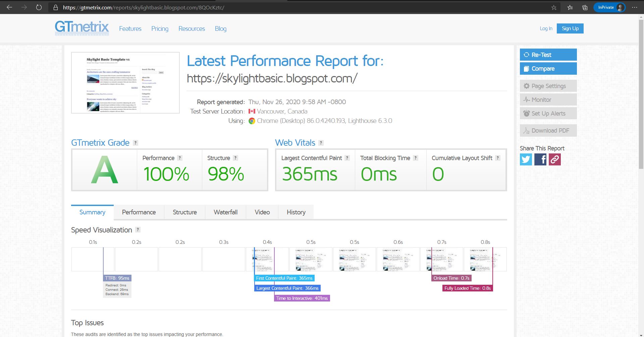Click the 98% Structure score

[226, 174]
